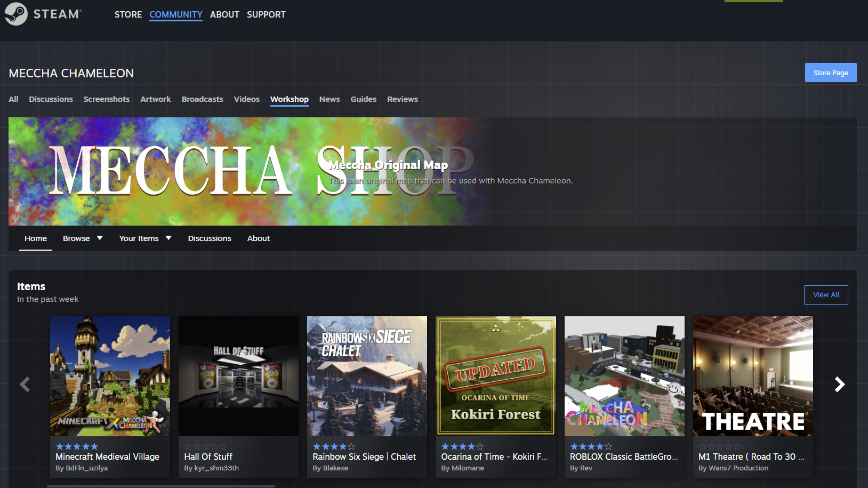The height and width of the screenshot is (488, 868).
Task: Click the Items section heading
Action: (x=31, y=286)
